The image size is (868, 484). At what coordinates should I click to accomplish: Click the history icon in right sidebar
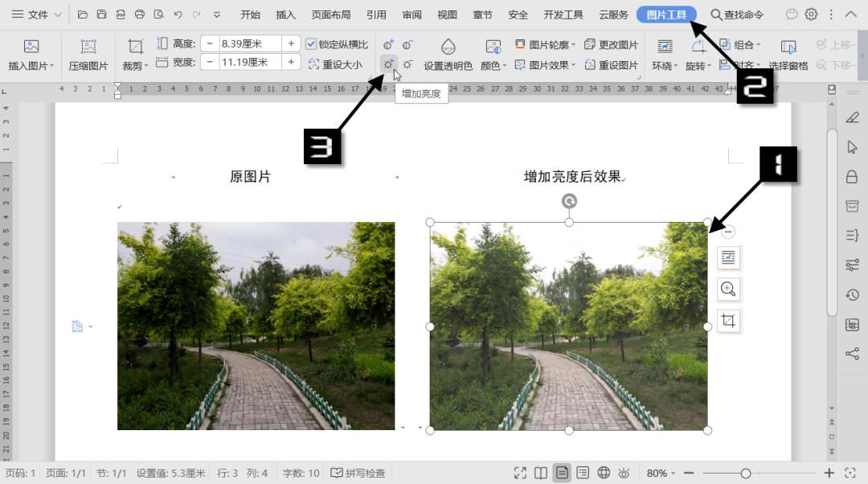(x=852, y=295)
